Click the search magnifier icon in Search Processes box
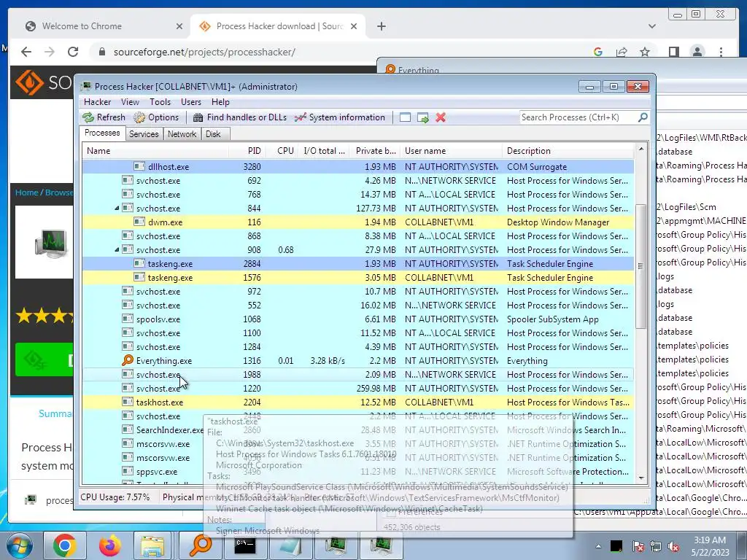Viewport: 747px width, 560px height. tap(643, 117)
